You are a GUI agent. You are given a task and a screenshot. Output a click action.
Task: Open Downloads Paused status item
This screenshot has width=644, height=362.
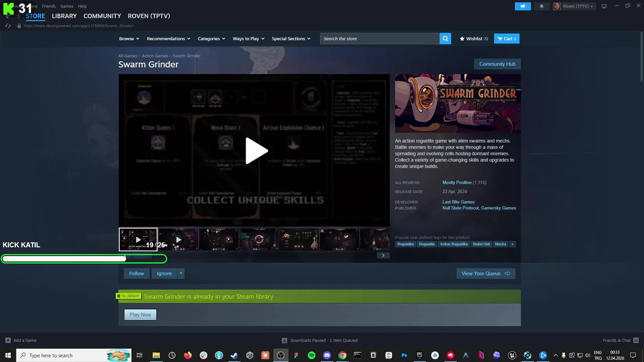click(319, 340)
